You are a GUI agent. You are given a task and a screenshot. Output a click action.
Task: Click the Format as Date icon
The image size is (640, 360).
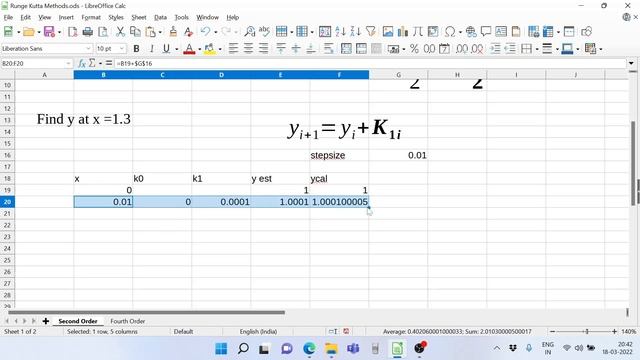click(444, 49)
